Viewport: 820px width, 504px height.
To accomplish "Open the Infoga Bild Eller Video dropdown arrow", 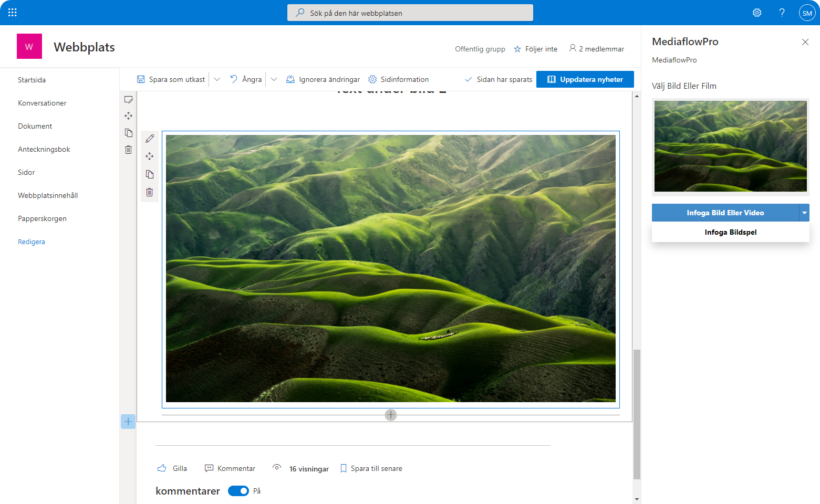I will (804, 213).
